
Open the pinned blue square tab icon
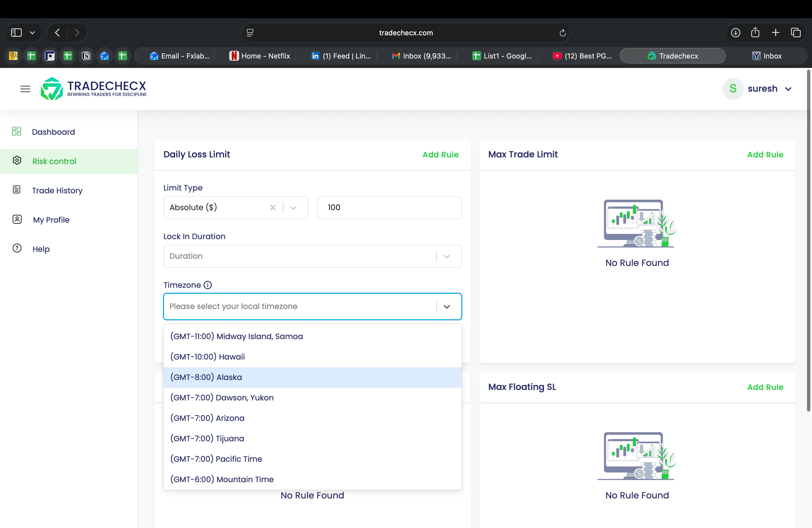pos(50,56)
